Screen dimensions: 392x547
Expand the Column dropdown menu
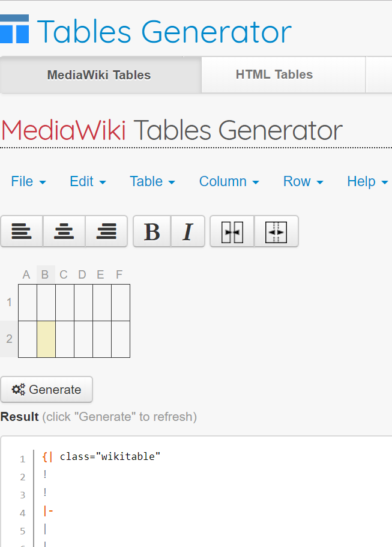coord(229,181)
